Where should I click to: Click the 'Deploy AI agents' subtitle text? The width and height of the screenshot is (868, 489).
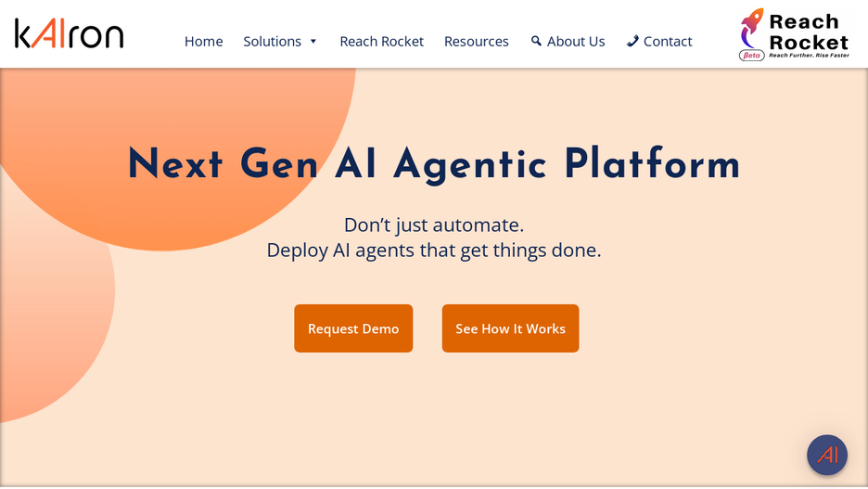pos(434,251)
